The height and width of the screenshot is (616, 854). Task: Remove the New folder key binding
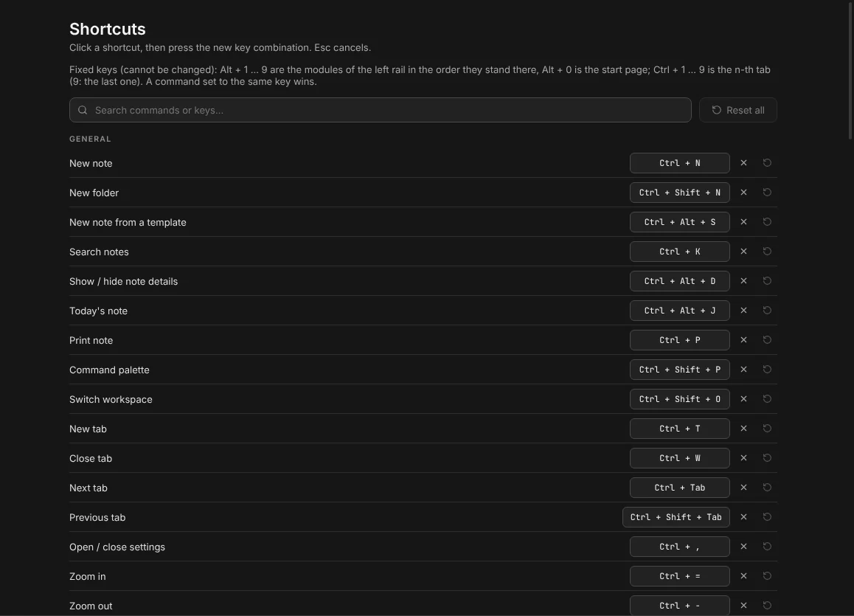click(743, 193)
